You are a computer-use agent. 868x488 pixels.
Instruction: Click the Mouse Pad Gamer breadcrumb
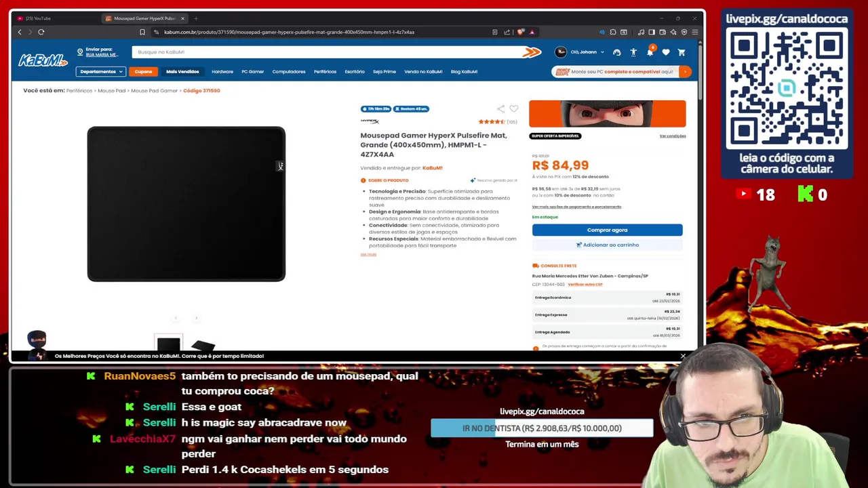point(155,91)
